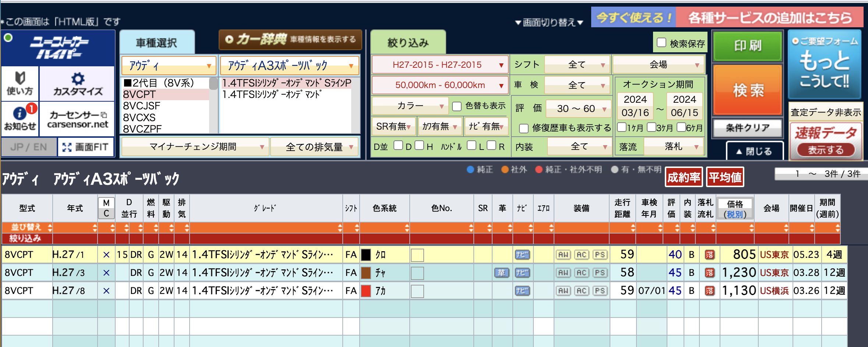This screenshot has height=347, width=868.
Task: Sort the 走行距離 column with its arrows
Action: [633, 227]
